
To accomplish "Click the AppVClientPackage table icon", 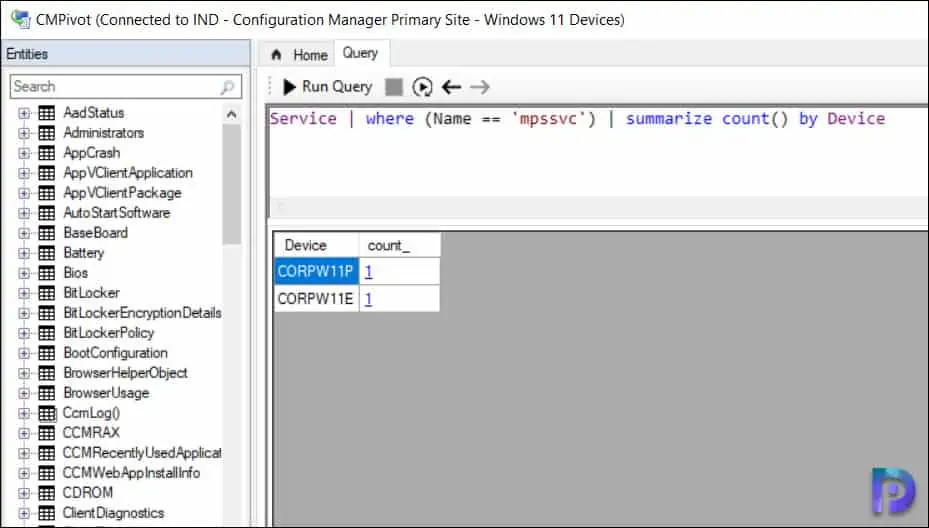I will [x=47, y=193].
